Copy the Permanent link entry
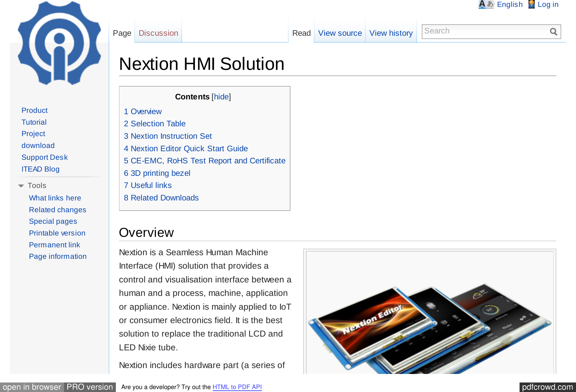The image size is (576, 392). [x=54, y=245]
